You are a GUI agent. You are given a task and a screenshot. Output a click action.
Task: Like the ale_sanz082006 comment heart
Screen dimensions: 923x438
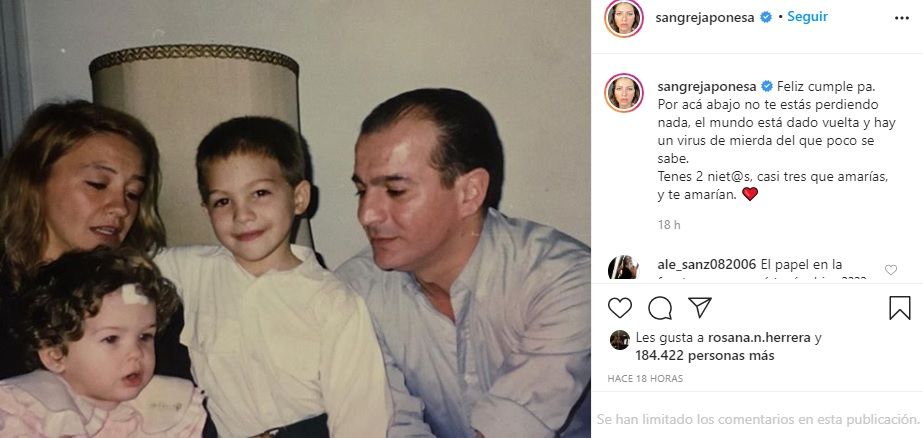891,270
